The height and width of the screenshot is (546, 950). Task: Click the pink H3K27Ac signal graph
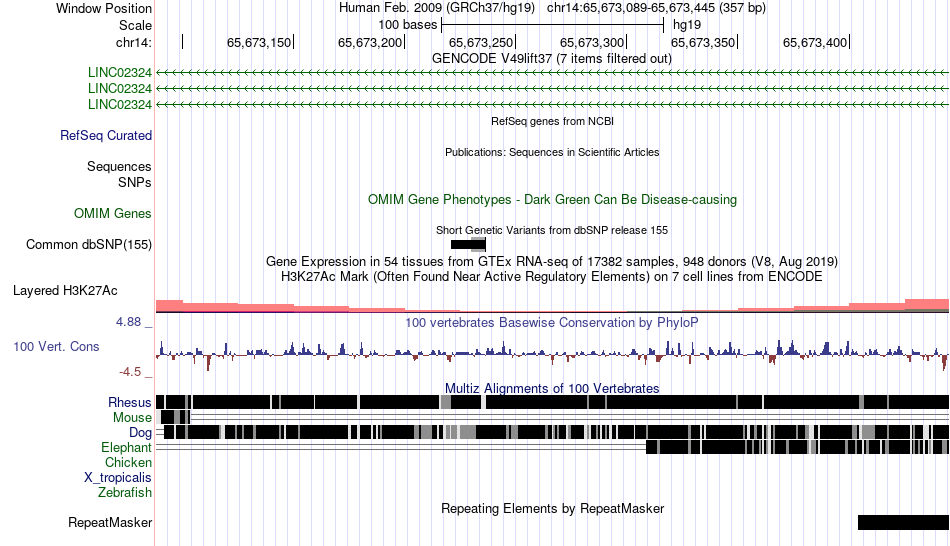552,305
